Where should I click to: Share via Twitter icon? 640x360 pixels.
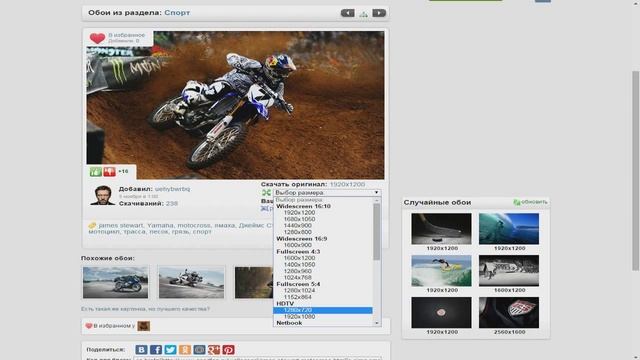pyautogui.click(x=170, y=350)
